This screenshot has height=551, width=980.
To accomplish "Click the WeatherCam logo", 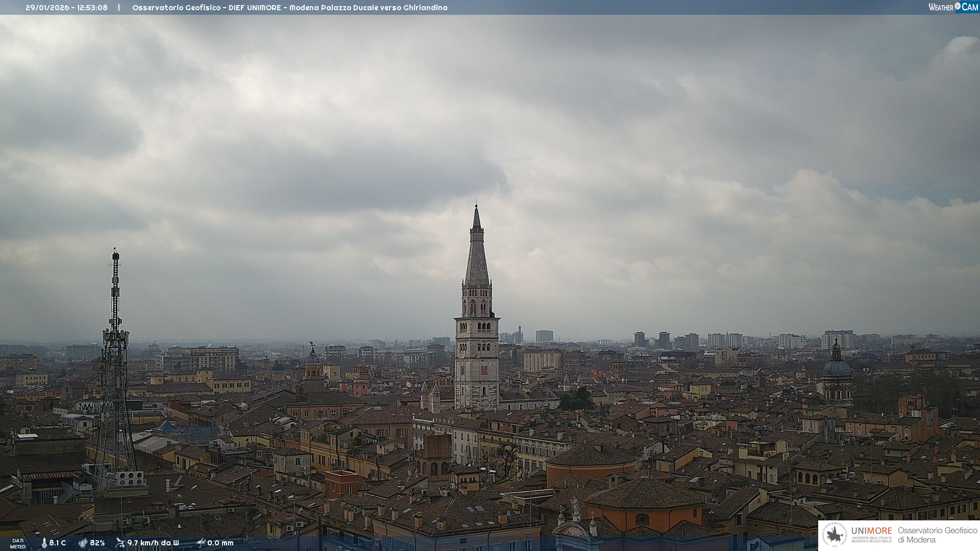I will 953,7.
